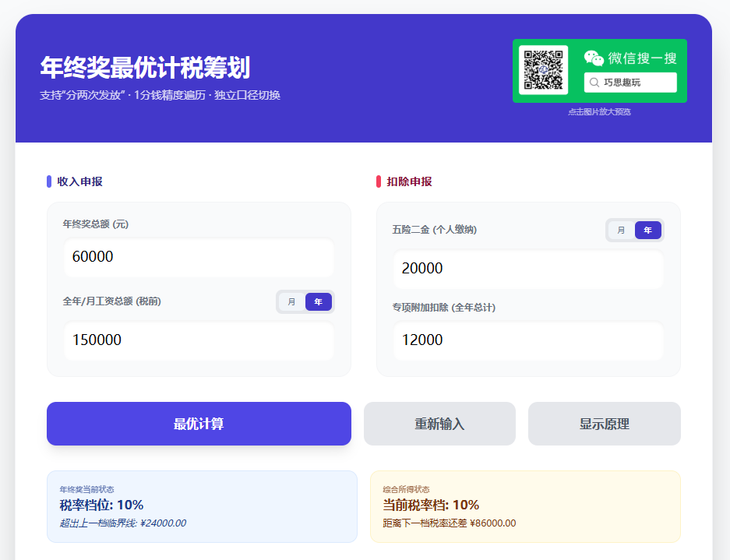
Task: Focus the 专项附加扣除 input field
Action: 528,340
